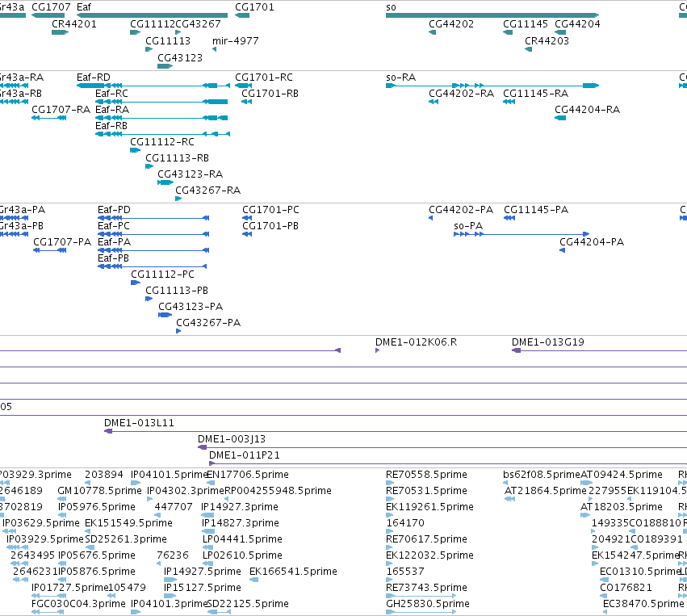Click CG11145-RA transcript label
The height and width of the screenshot is (616, 687).
pos(535,94)
